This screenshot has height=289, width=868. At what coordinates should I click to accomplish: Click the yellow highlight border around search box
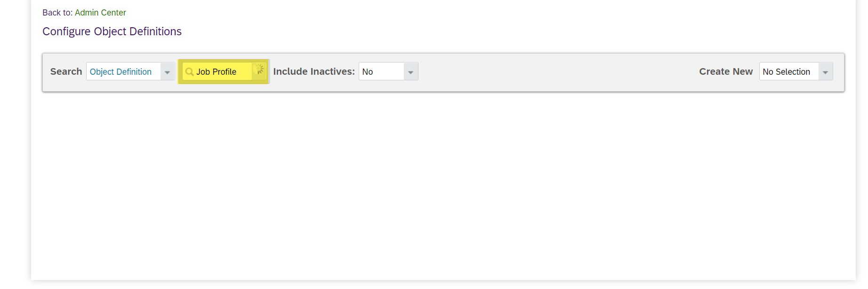[223, 61]
